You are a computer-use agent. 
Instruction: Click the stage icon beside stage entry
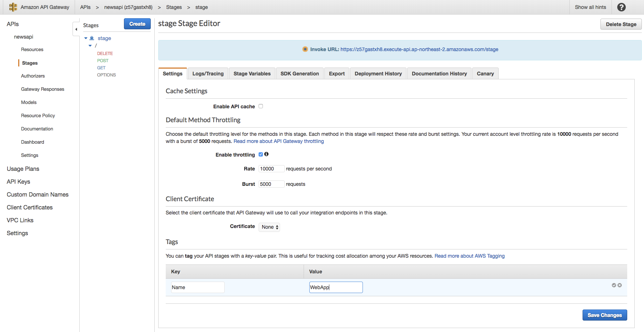[x=92, y=38]
